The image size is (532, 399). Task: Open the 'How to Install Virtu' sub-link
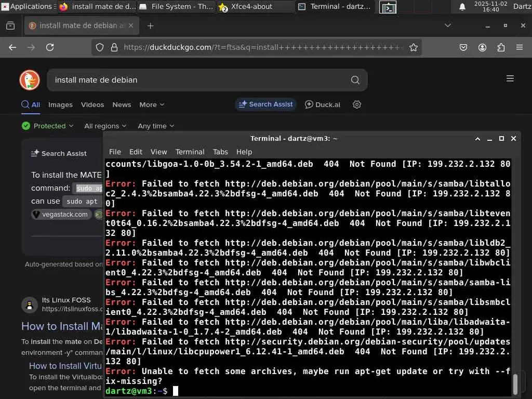tap(65, 366)
